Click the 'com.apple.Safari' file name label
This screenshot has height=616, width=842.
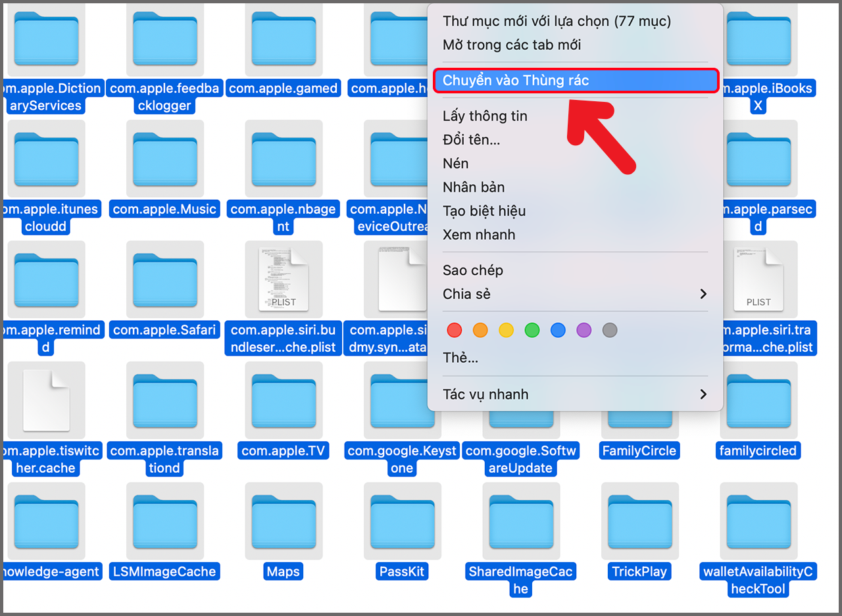click(164, 330)
